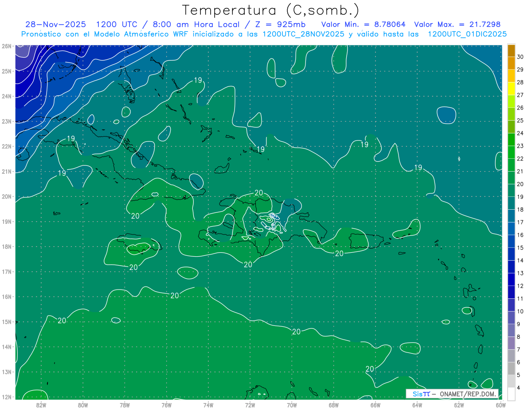Click legend value '28'

click(x=520, y=82)
